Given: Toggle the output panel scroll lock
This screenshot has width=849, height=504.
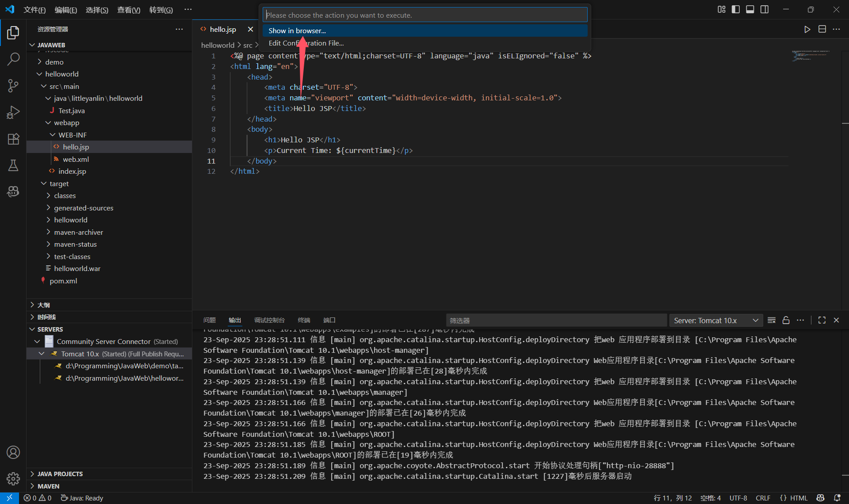Looking at the screenshot, I should coord(786,321).
